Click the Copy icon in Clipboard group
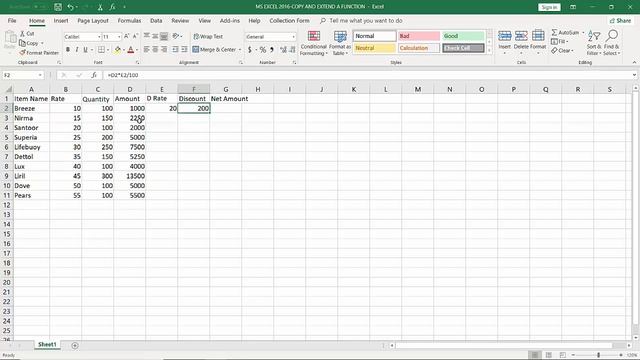The width and height of the screenshot is (640, 360). pyautogui.click(x=22, y=43)
